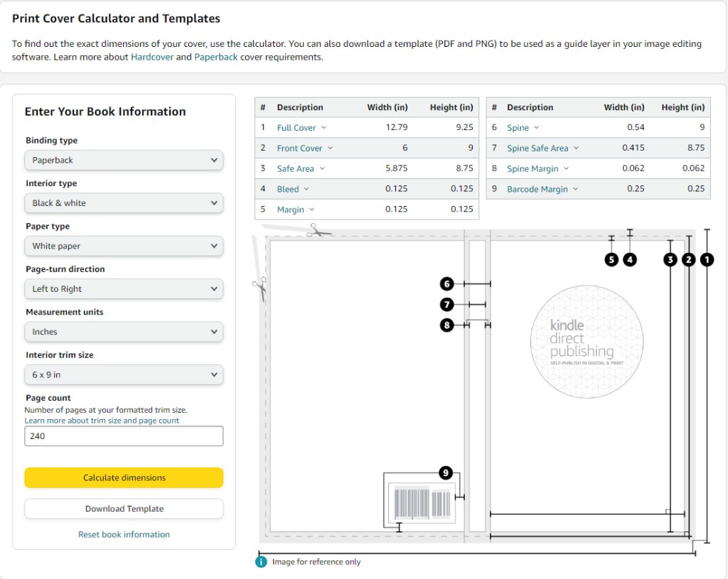Expand the Barcode Margin description

coord(542,190)
